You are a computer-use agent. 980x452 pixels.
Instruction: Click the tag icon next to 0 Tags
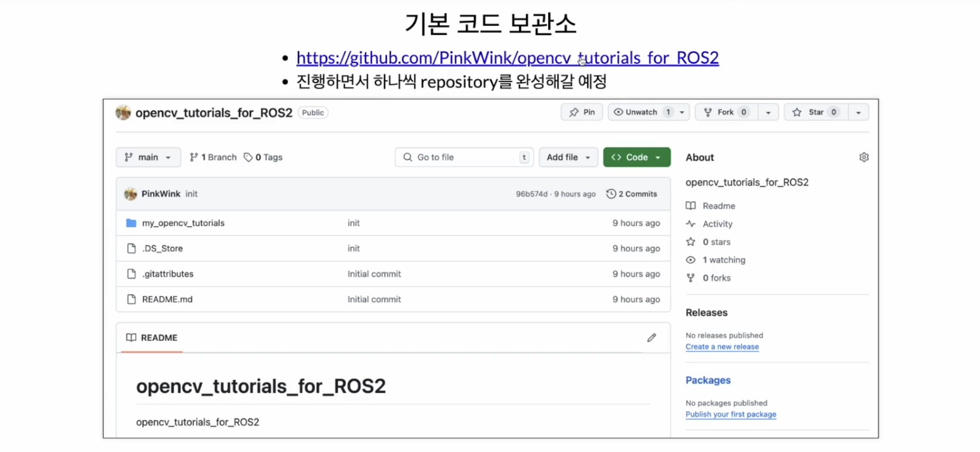point(248,157)
